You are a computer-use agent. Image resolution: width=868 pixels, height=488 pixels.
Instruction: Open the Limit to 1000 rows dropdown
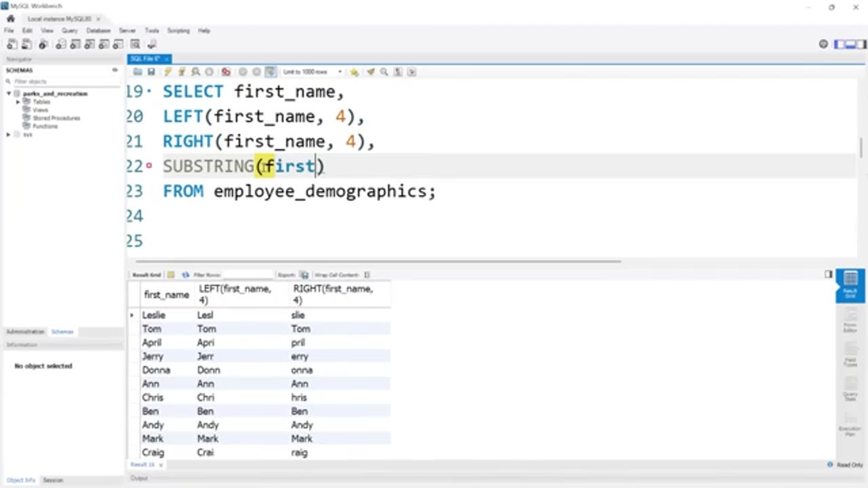tap(312, 72)
